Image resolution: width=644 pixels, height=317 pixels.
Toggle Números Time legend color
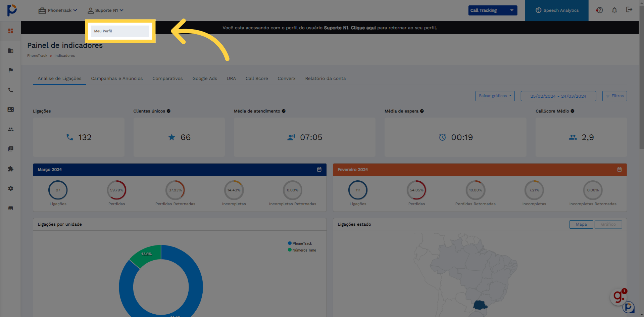click(x=290, y=250)
